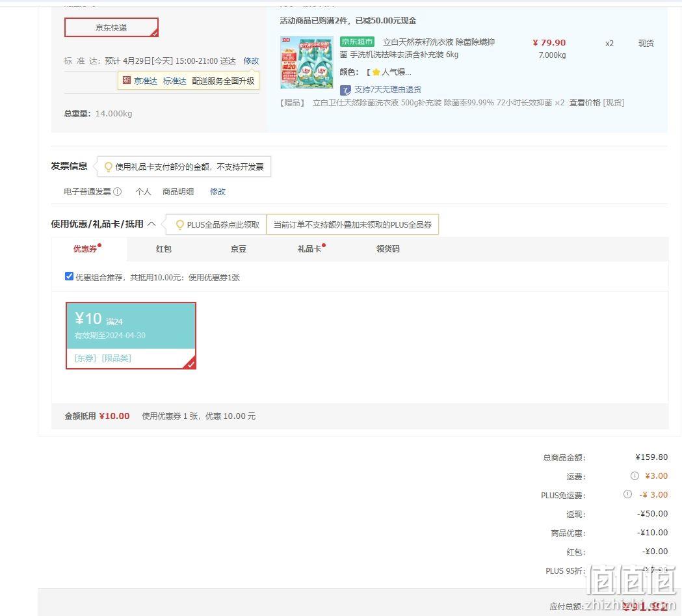Click 查看价格 for the gift item

point(584,103)
